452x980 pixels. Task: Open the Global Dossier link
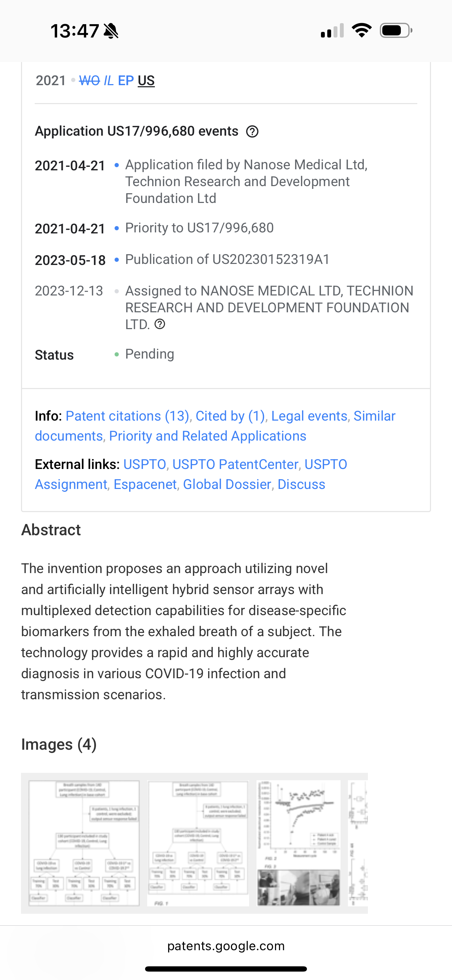click(x=227, y=484)
